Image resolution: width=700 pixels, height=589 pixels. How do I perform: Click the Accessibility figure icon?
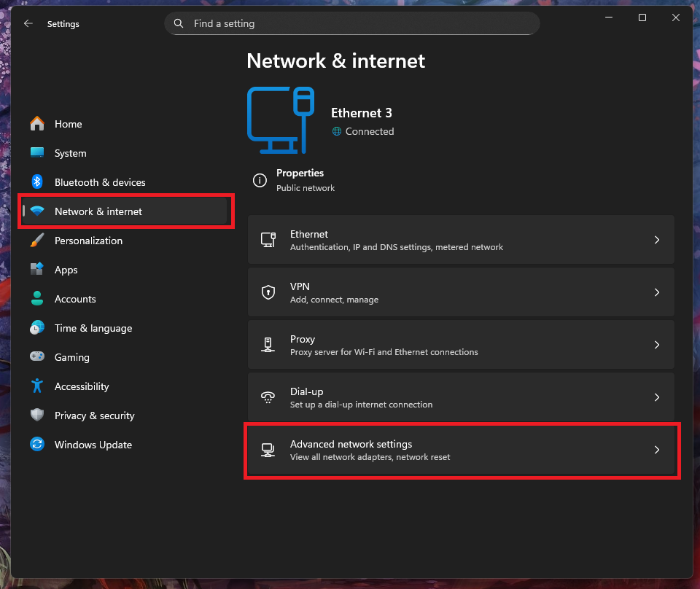(x=37, y=386)
